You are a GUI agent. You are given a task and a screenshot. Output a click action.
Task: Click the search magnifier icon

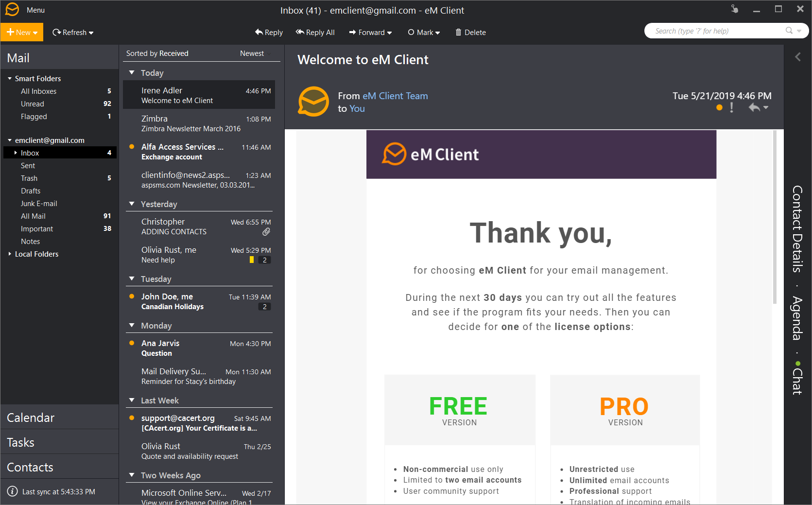(790, 30)
